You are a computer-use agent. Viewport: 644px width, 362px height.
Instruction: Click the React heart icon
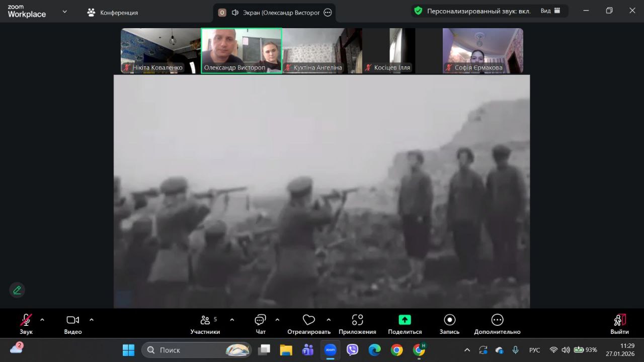tap(308, 320)
